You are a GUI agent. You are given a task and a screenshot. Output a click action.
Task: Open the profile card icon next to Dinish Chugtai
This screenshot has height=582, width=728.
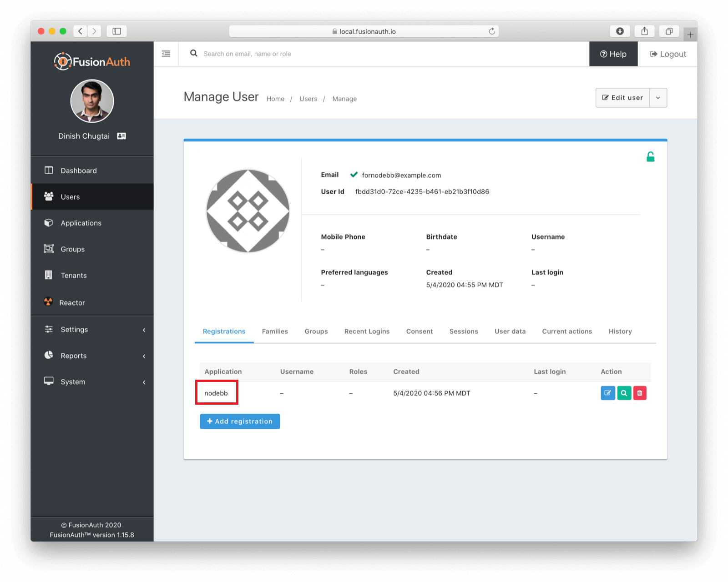(121, 136)
